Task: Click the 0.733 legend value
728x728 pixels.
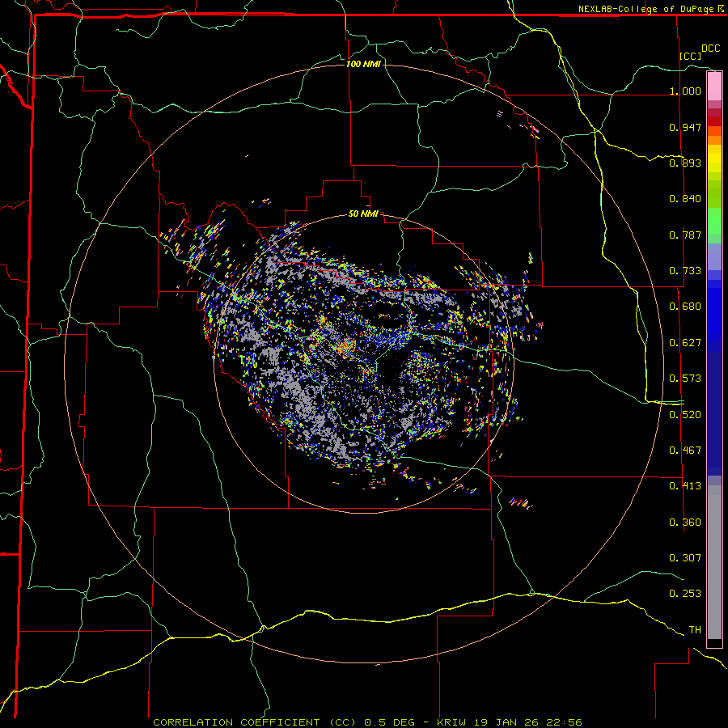Action: (685, 271)
